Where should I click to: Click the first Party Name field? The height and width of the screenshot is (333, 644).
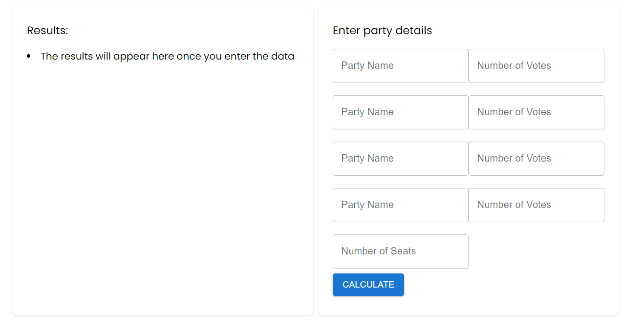coord(400,66)
